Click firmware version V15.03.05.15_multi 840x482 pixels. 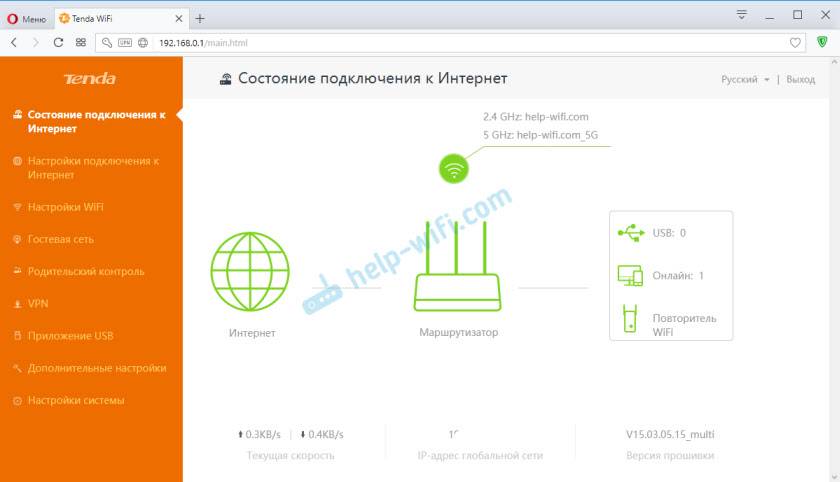(670, 434)
